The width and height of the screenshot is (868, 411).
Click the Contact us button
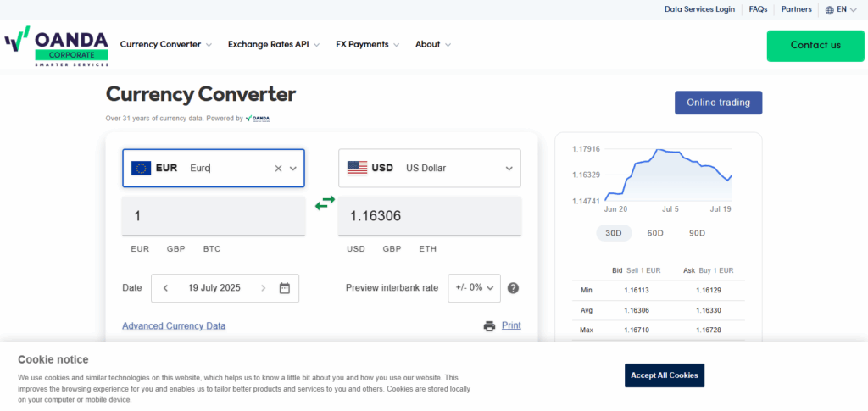tap(815, 46)
